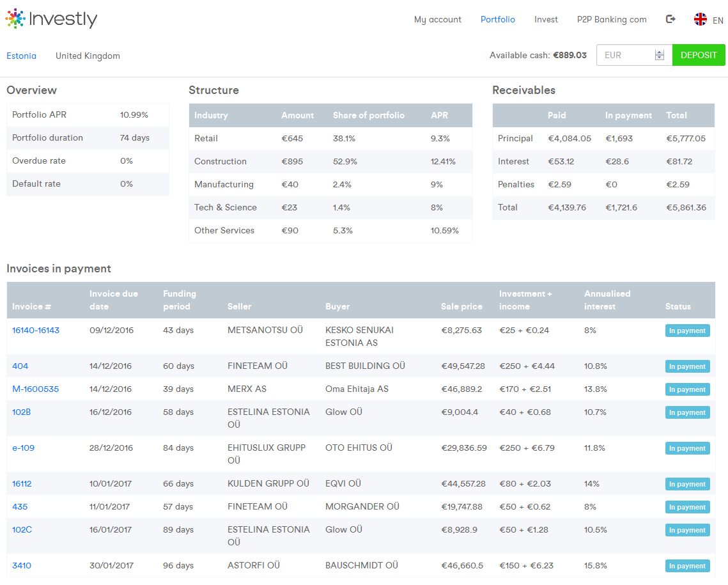This screenshot has width=728, height=585.
Task: Click the green DEPOSIT button
Action: [699, 55]
